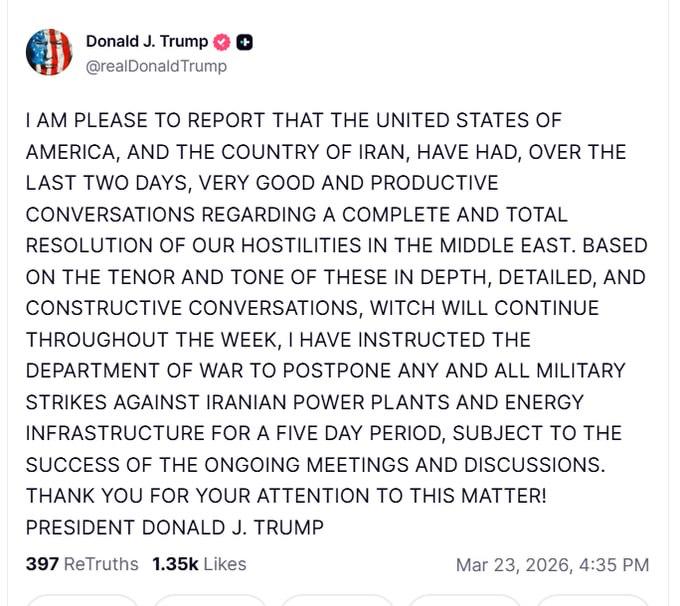Click the red verified checkmark badge
This screenshot has width=680, height=606.
[222, 42]
